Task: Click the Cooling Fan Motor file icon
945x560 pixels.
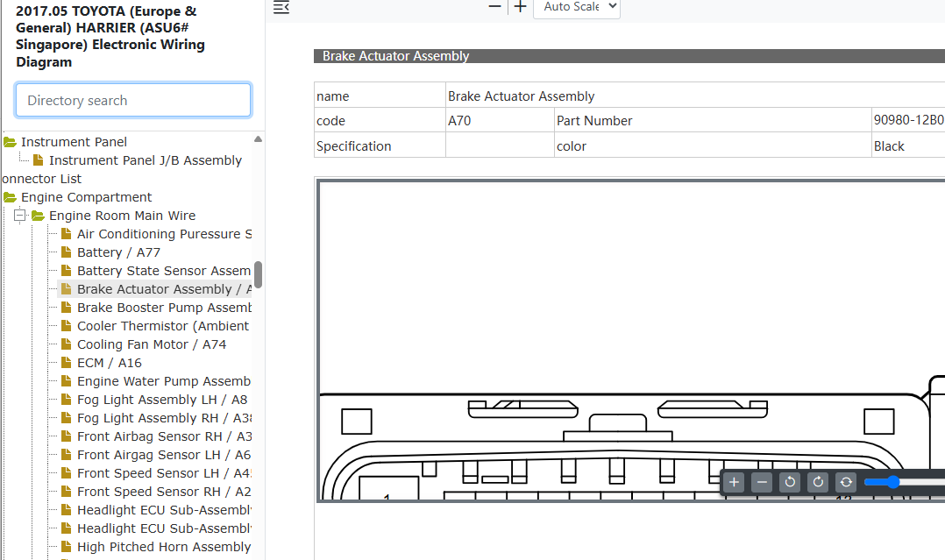Action: pyautogui.click(x=67, y=344)
